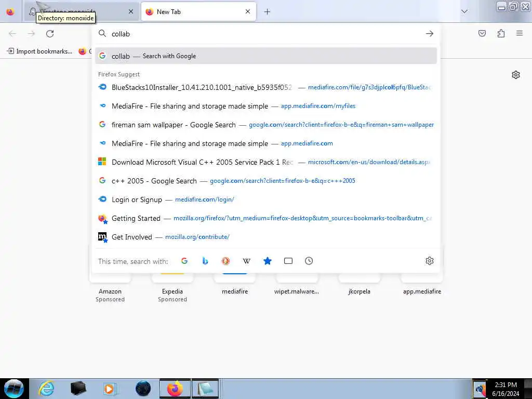Open the Extensions puzzle icon
The width and height of the screenshot is (532, 399).
click(x=501, y=33)
